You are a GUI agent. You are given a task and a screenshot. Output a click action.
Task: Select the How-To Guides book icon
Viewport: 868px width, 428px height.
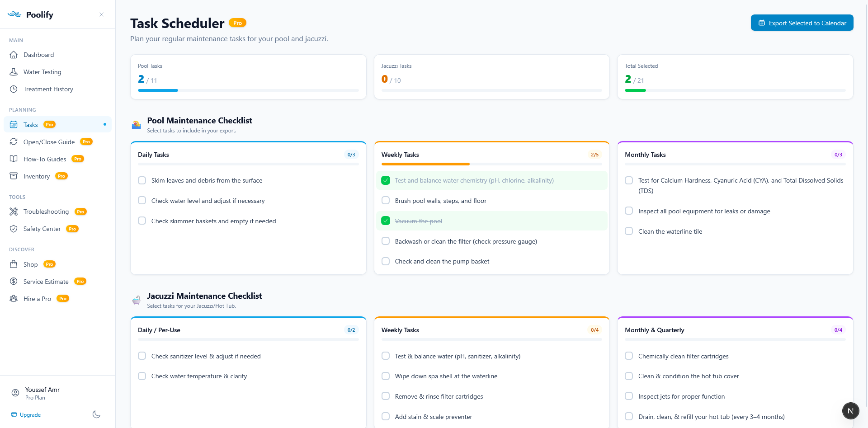click(14, 159)
